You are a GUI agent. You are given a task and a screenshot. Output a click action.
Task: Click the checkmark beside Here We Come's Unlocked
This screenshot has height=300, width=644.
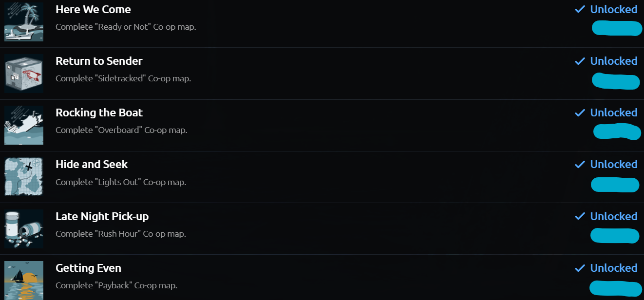point(580,9)
